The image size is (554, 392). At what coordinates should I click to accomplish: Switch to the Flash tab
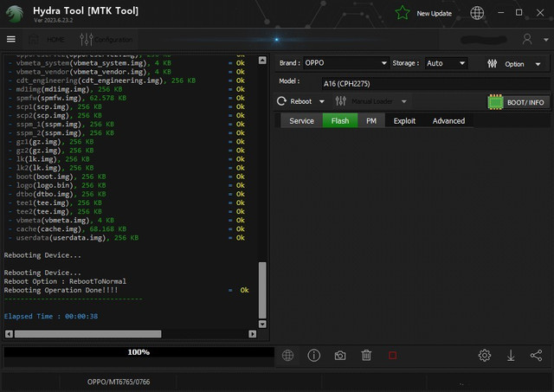click(340, 121)
